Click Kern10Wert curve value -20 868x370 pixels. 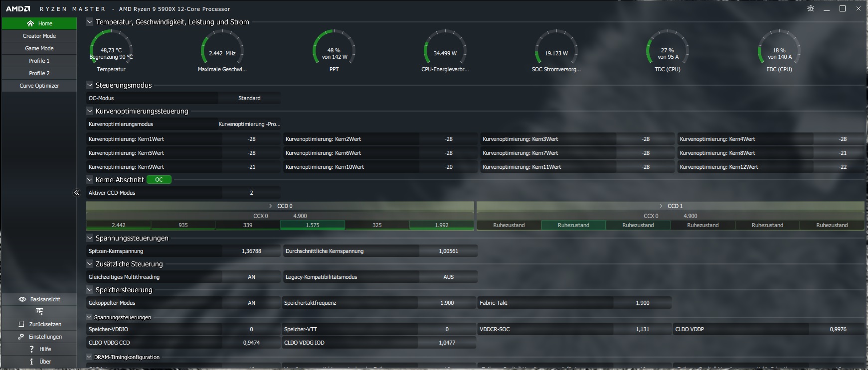pyautogui.click(x=448, y=167)
